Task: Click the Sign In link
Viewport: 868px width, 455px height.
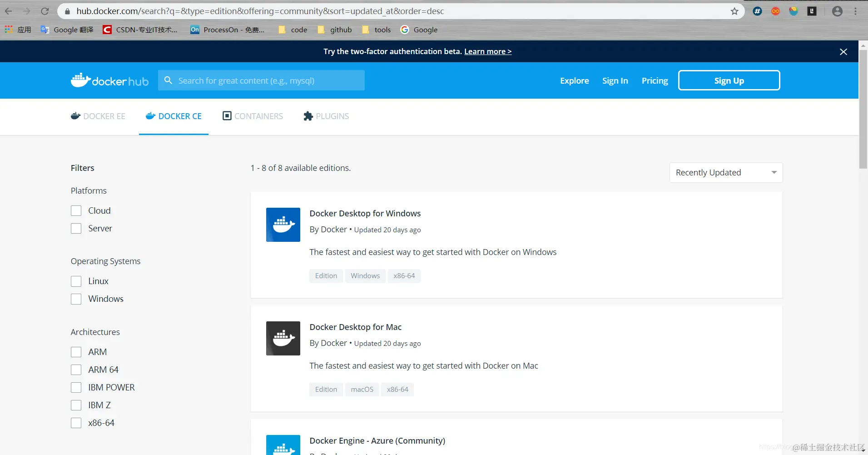Action: 615,80
